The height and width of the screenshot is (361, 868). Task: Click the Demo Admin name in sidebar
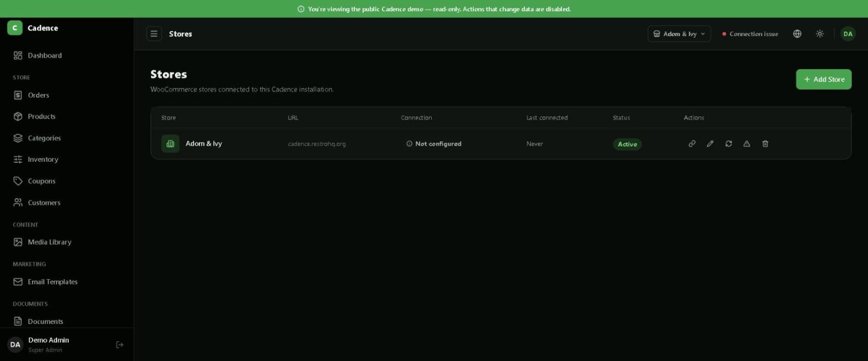pyautogui.click(x=49, y=340)
